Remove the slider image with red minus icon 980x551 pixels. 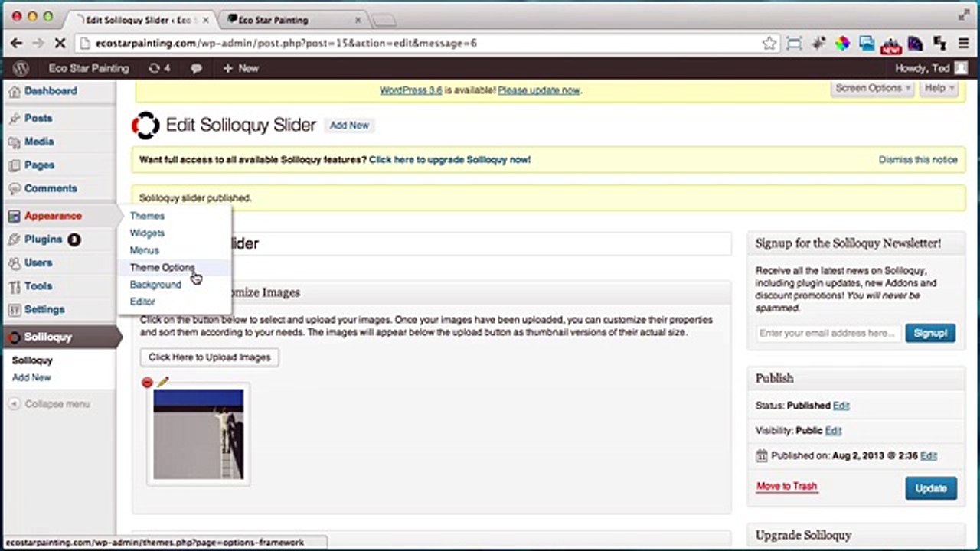(x=147, y=383)
